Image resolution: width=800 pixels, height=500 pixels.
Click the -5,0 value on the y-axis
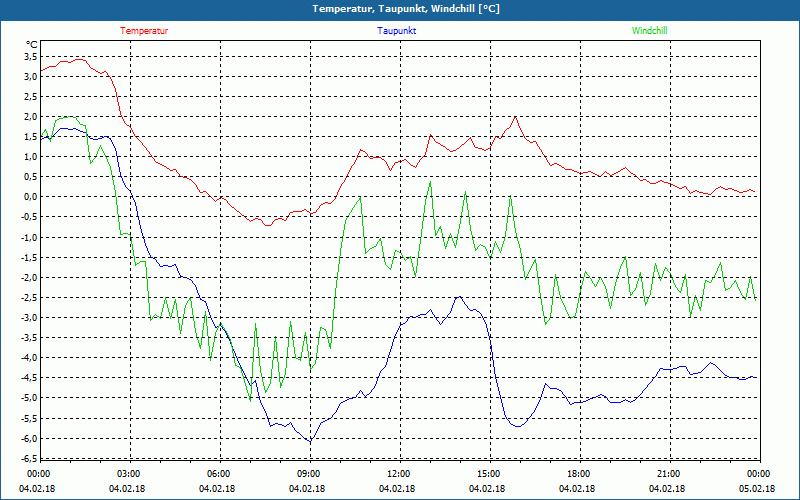tap(30, 398)
